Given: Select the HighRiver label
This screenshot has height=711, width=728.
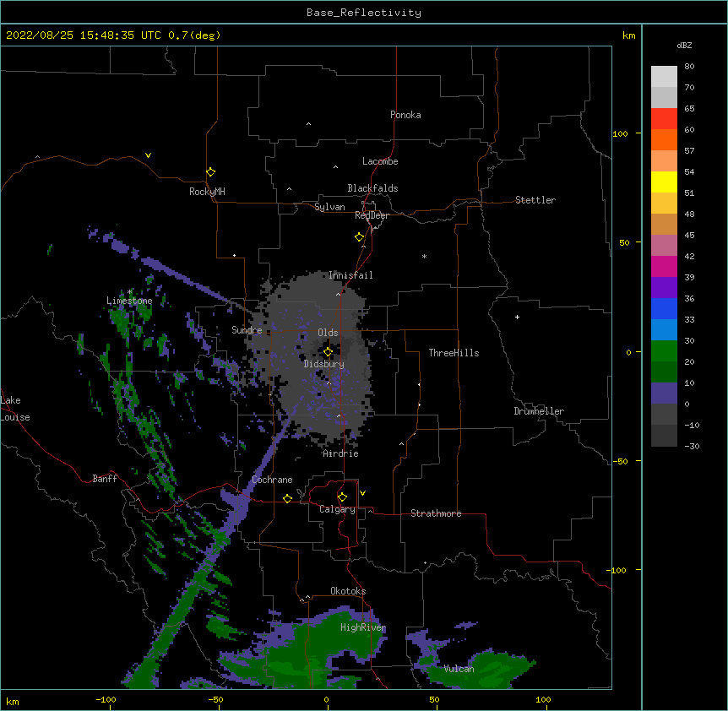Looking at the screenshot, I should (363, 627).
